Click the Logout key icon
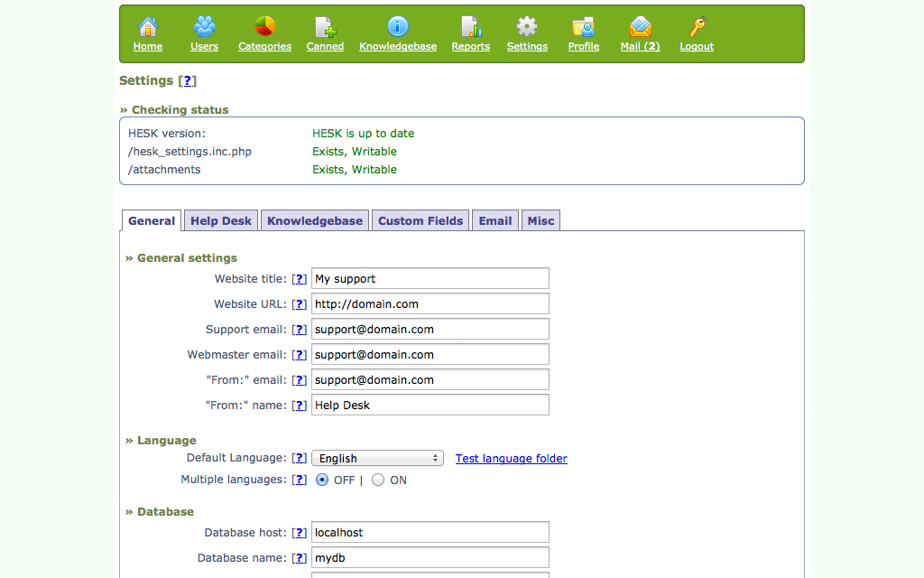Image resolution: width=924 pixels, height=578 pixels. 697,27
